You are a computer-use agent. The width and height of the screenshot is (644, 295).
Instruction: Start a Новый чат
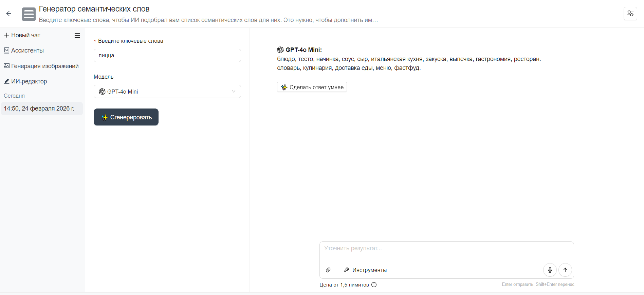pyautogui.click(x=22, y=35)
